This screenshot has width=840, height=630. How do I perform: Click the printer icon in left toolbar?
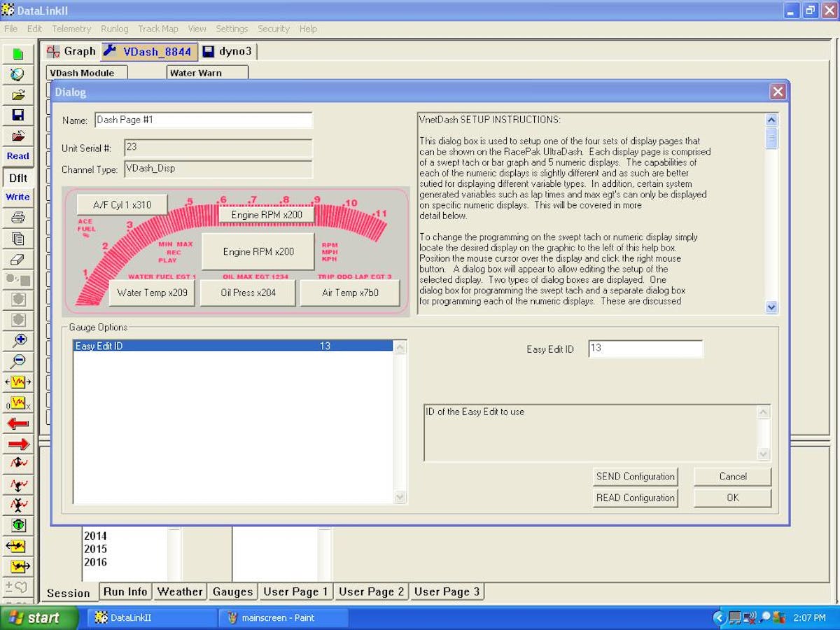click(x=18, y=218)
